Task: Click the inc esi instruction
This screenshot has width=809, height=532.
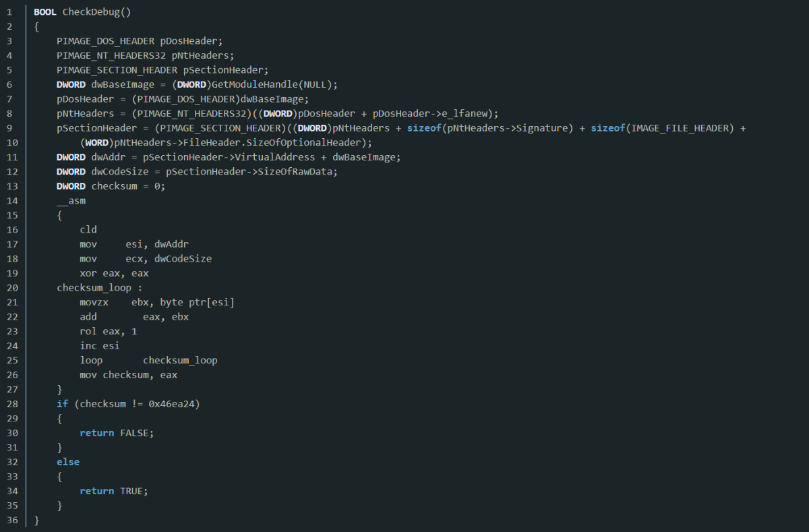Action: 99,346
